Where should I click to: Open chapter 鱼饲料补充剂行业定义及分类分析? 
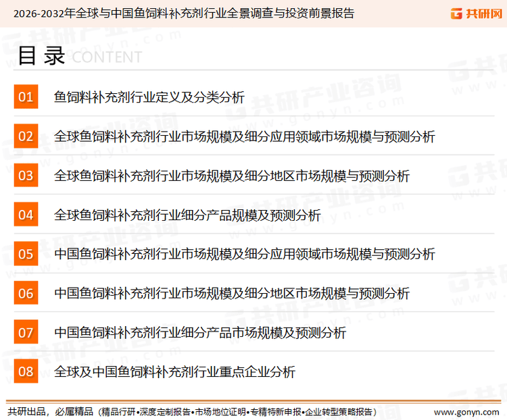(x=149, y=97)
